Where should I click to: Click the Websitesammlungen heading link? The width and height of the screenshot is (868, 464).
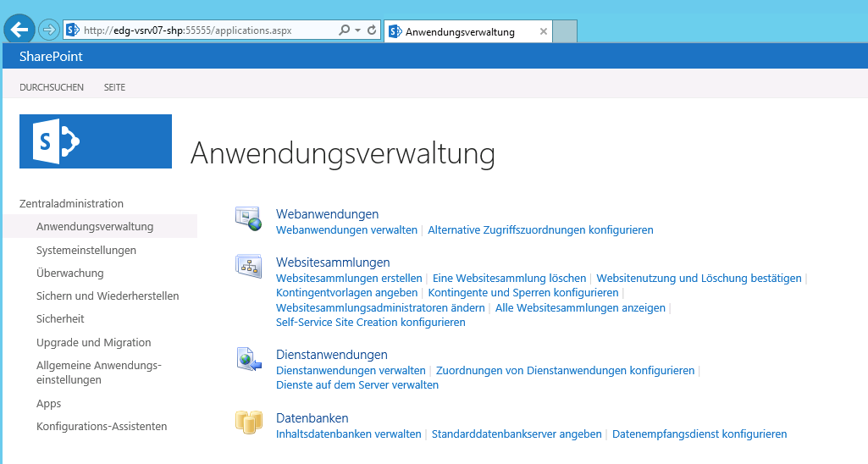pos(333,262)
